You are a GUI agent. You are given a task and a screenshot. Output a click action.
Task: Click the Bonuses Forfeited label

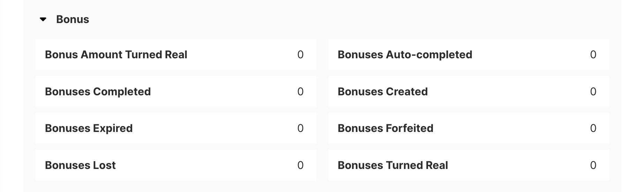(385, 128)
